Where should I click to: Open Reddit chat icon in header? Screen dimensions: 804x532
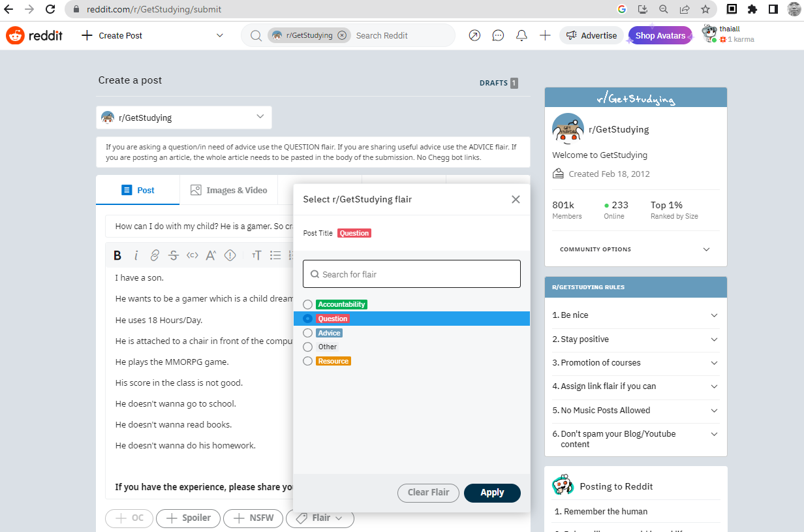click(498, 36)
